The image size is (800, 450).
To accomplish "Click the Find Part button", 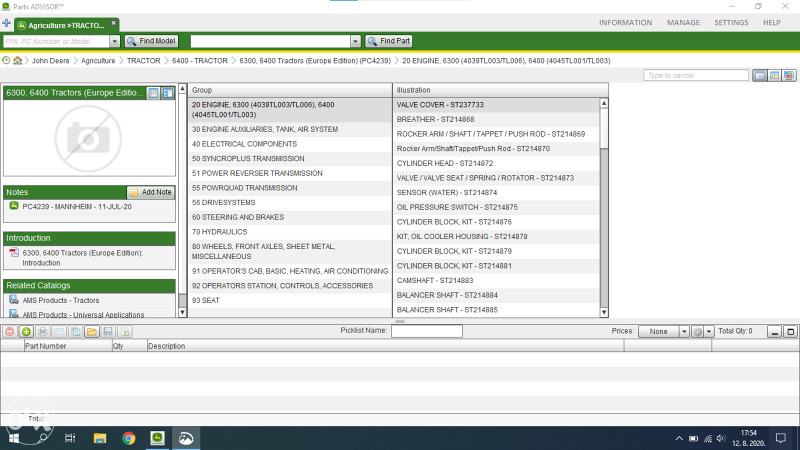I will click(x=389, y=41).
